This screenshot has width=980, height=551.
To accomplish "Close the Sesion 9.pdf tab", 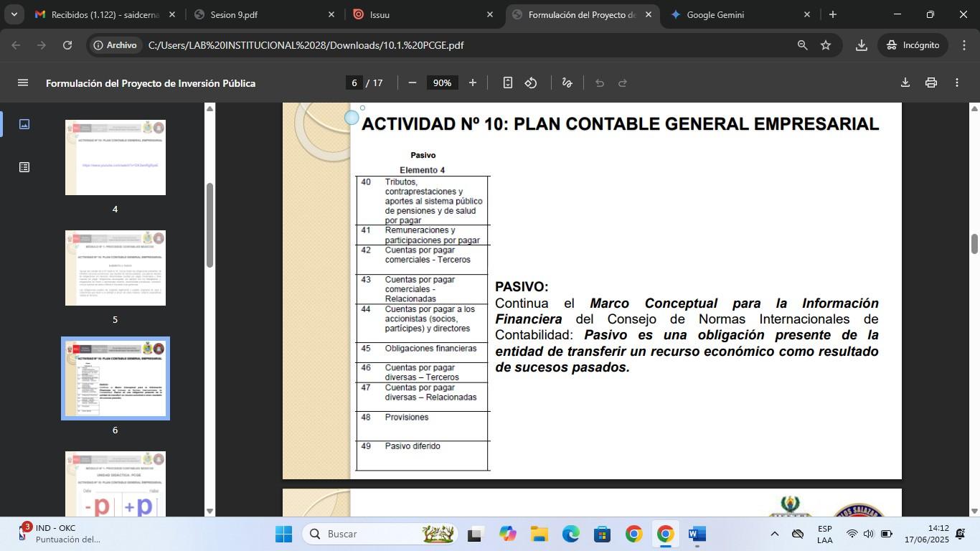I will tap(331, 14).
